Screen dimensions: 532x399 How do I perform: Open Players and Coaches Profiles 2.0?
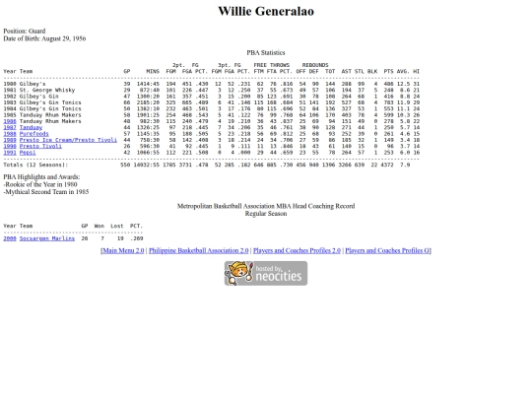(x=297, y=251)
